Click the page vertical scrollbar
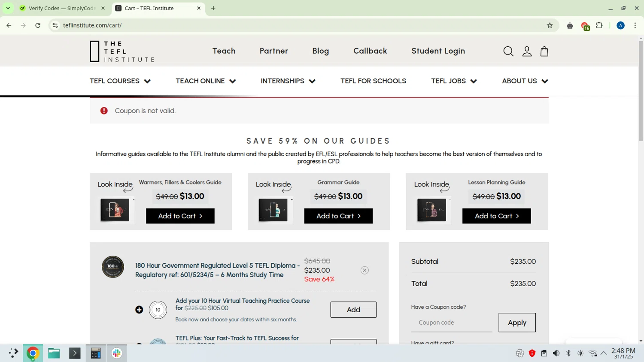 pos(641,90)
